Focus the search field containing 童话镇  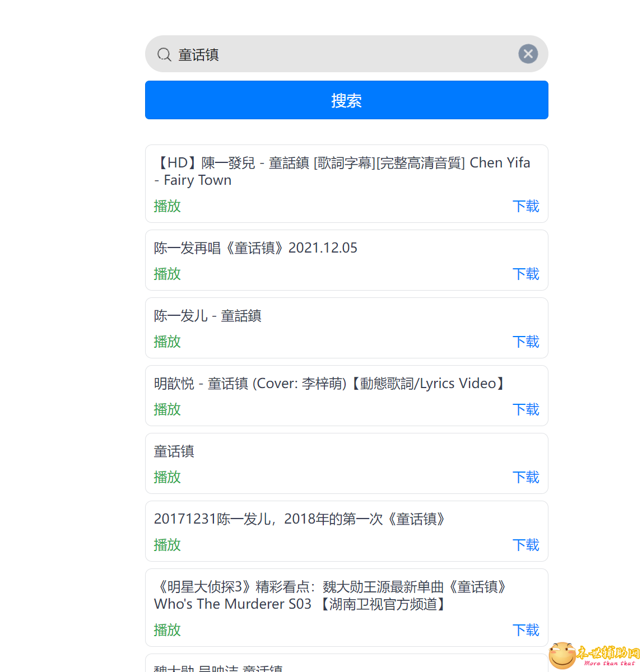pyautogui.click(x=346, y=54)
